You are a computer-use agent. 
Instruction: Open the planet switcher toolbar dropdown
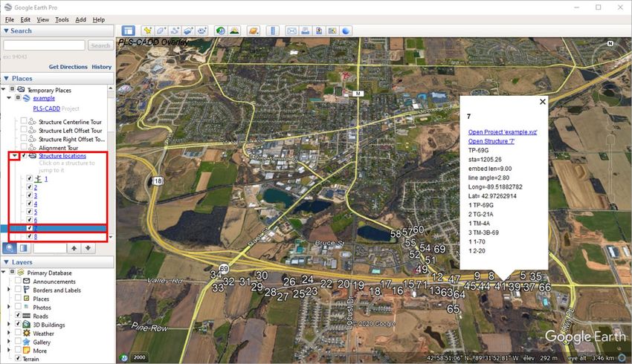click(x=254, y=30)
